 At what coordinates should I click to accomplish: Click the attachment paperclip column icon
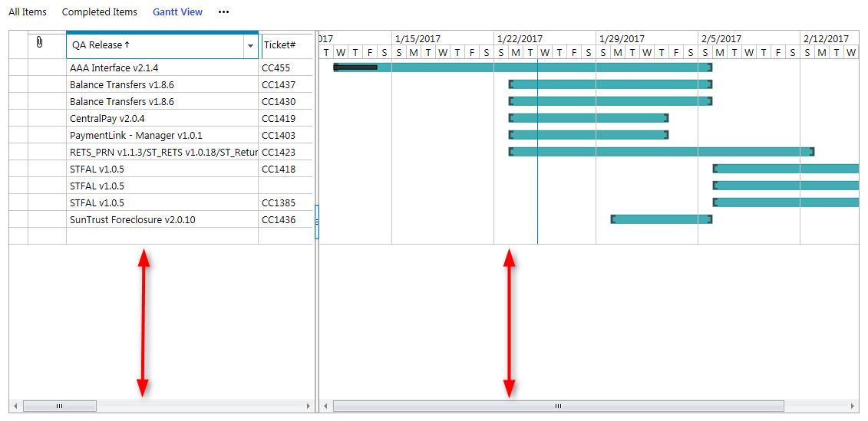[39, 43]
